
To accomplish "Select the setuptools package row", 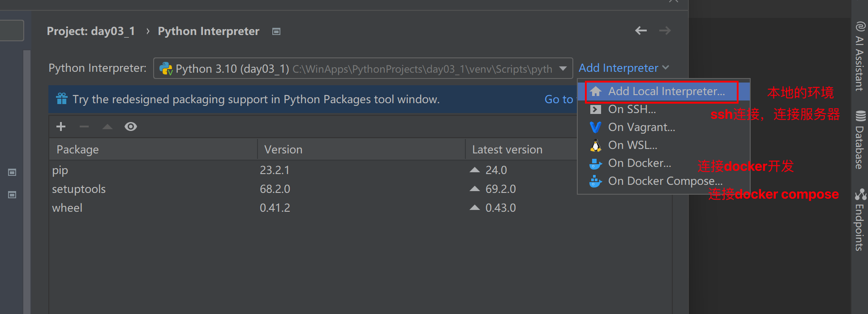I will click(79, 189).
